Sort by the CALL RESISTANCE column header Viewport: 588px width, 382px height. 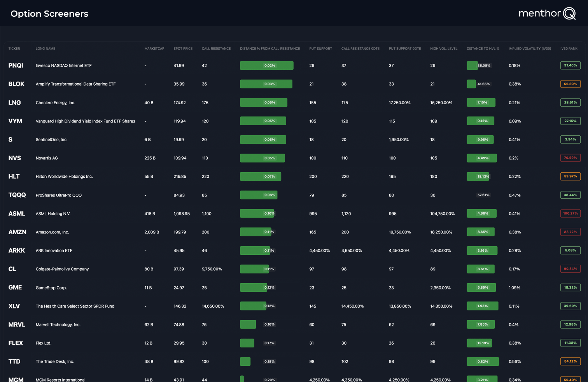[x=216, y=49]
